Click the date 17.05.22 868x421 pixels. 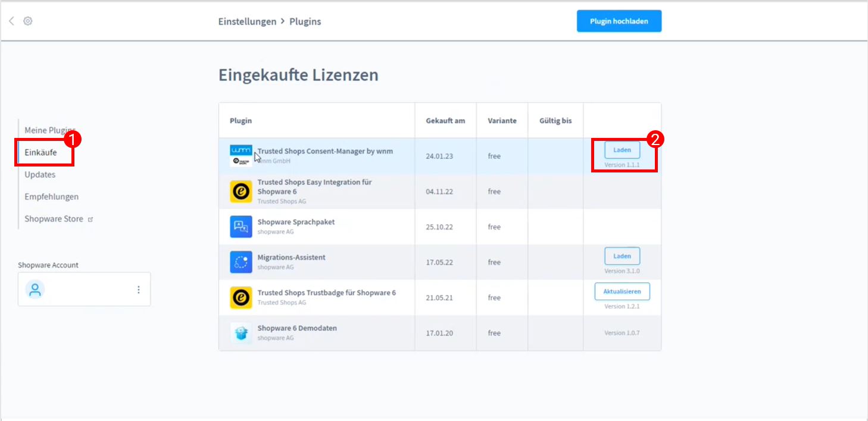pos(439,262)
